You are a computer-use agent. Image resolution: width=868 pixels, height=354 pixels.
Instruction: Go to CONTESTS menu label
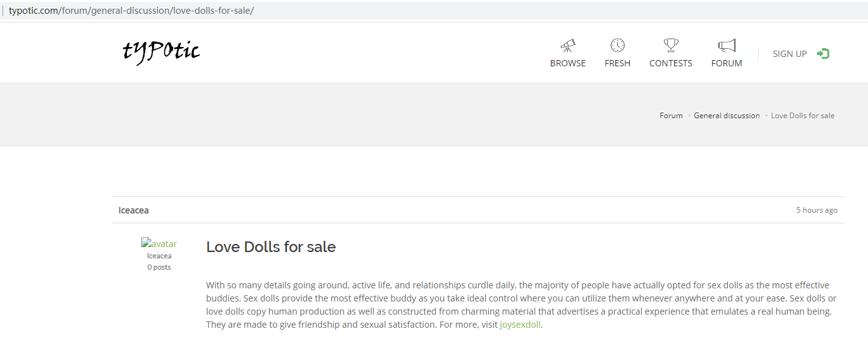tap(670, 63)
